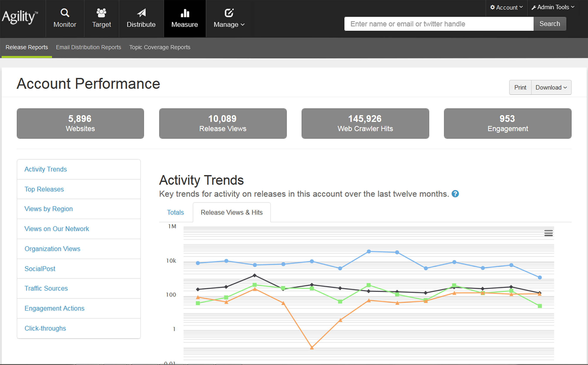Open the Account dropdown
Screen dimensions: 588x365
506,7
